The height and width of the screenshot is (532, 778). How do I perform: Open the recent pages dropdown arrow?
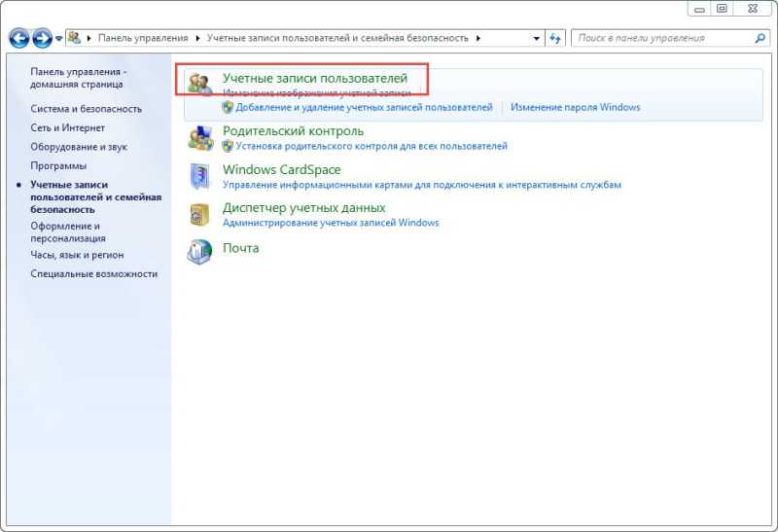58,38
